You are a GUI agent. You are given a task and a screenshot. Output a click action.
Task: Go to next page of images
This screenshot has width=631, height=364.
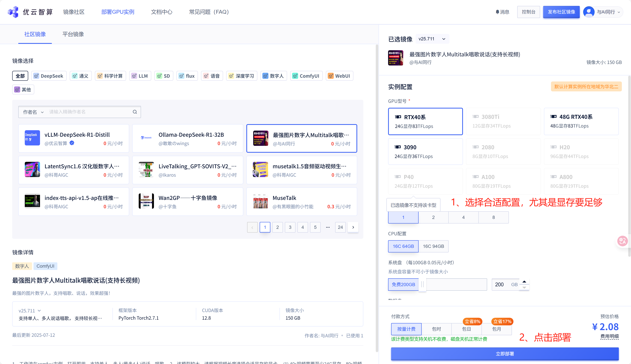353,227
